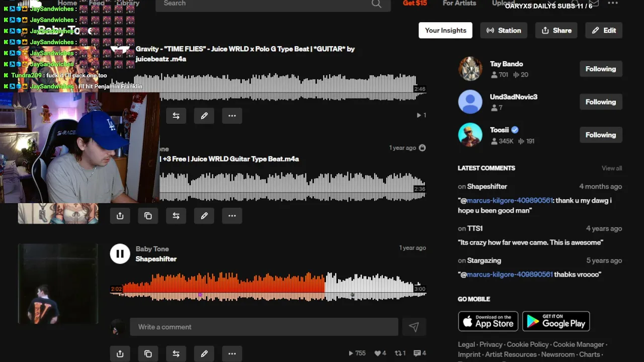Open the comment on Shapeshifter link
The image size is (644, 362).
(487, 187)
